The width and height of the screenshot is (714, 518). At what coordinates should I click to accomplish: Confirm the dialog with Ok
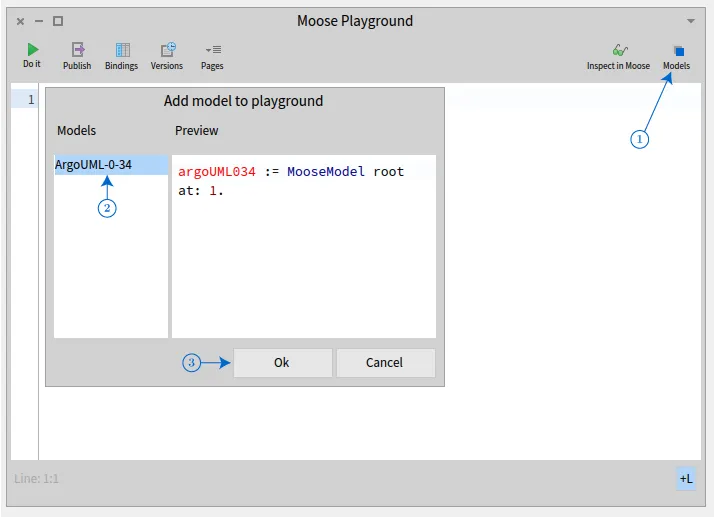click(x=282, y=363)
